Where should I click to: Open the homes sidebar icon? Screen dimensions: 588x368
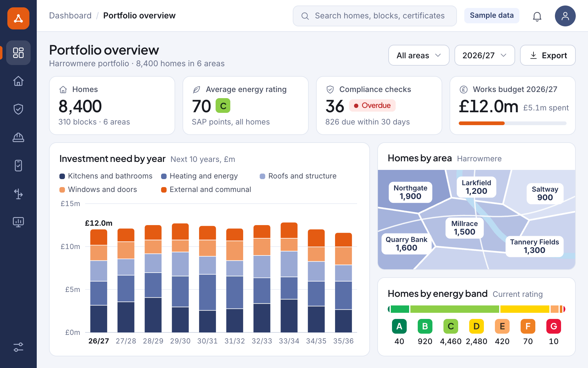pos(18,81)
